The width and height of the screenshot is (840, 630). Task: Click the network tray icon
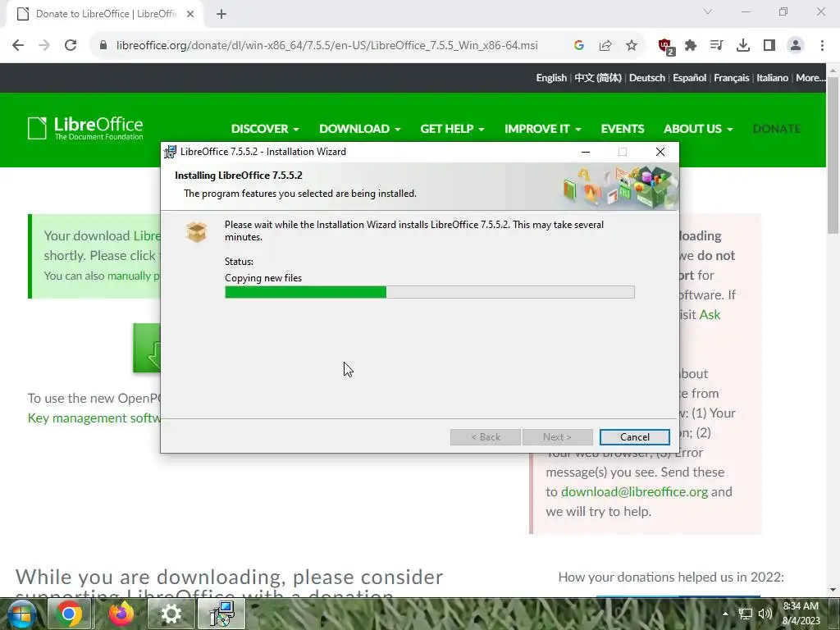745,614
